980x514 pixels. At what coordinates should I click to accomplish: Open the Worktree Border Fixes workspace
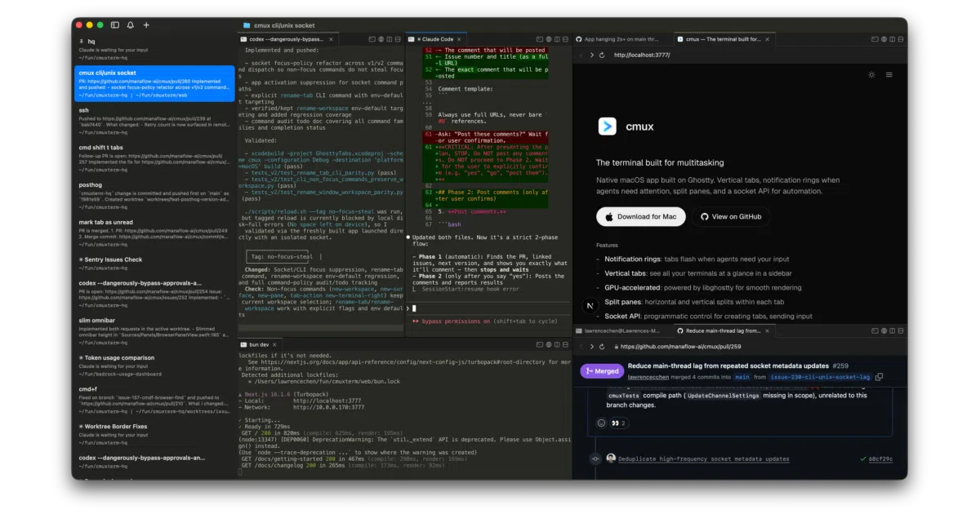154,434
